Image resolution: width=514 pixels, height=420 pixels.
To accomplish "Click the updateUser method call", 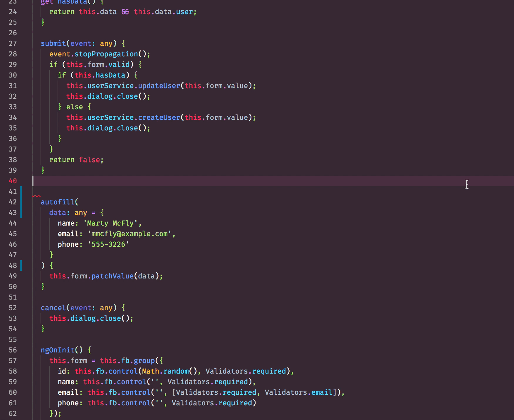I will [159, 86].
